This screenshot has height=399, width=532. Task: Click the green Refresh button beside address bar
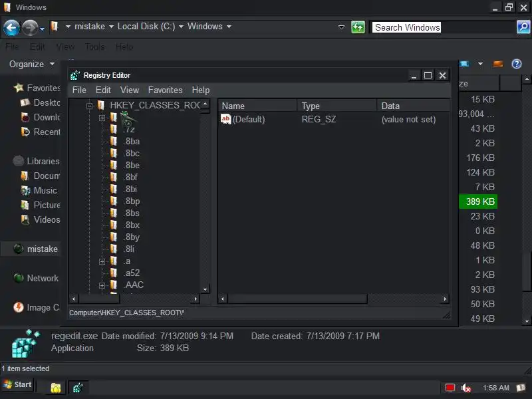pos(358,27)
